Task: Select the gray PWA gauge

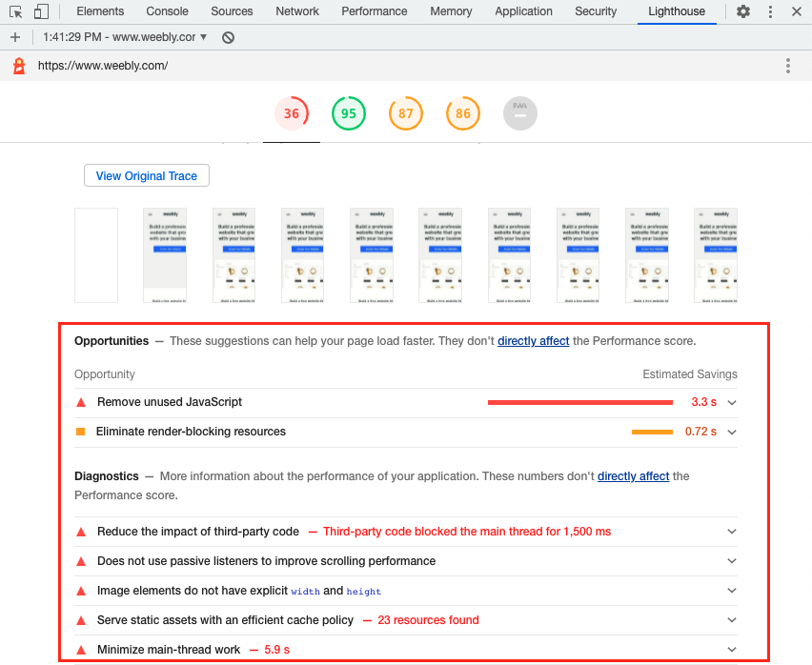Action: coord(520,113)
